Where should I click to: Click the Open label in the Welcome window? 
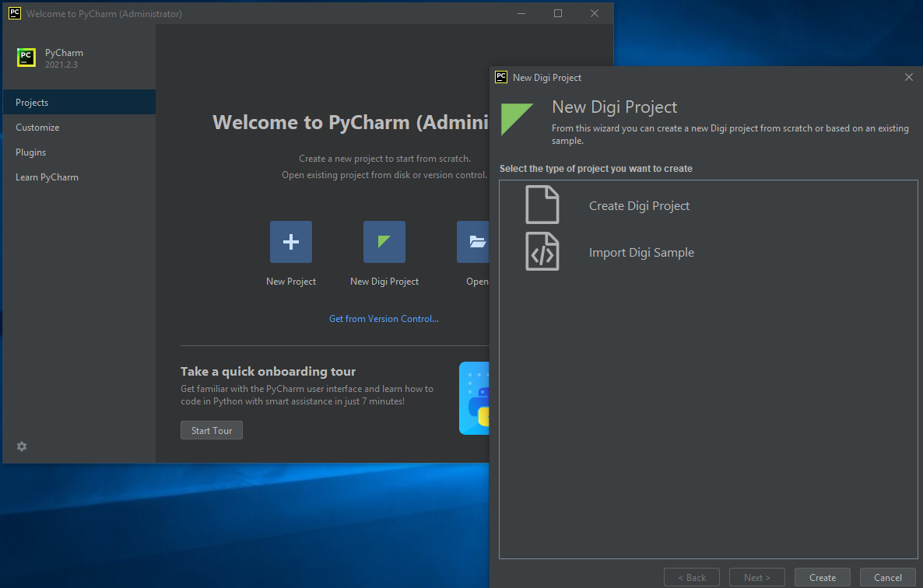tap(477, 282)
